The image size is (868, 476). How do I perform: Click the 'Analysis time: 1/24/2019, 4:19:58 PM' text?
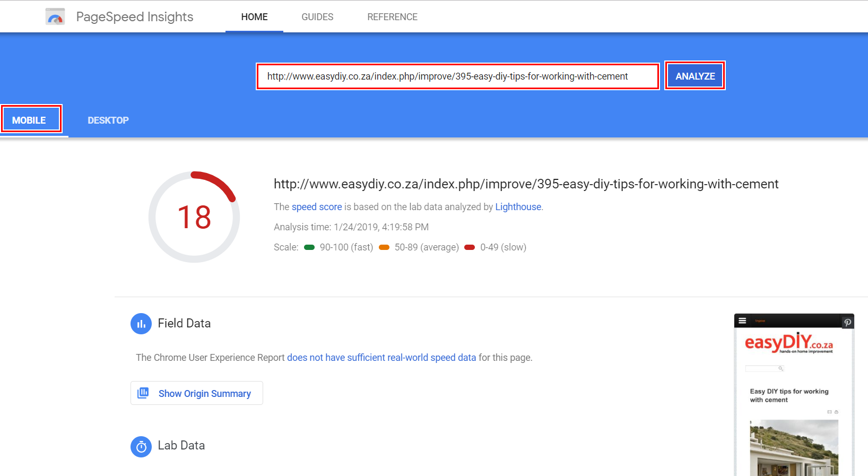coord(351,227)
